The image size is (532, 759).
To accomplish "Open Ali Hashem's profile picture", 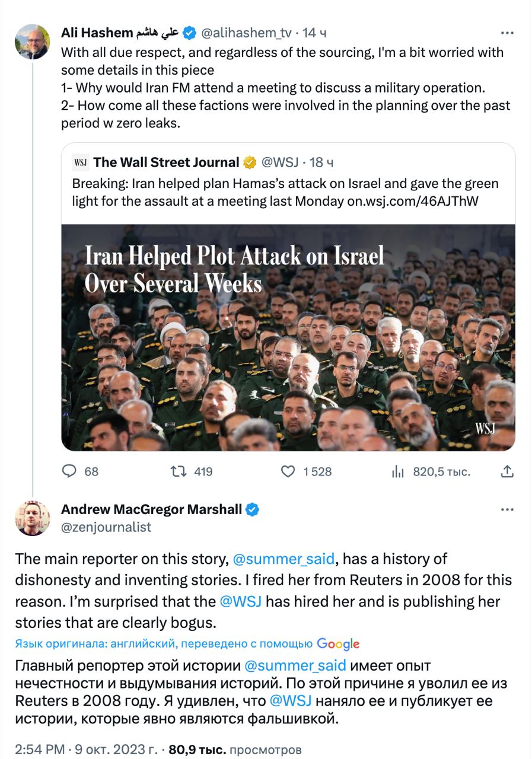I will pos(33,42).
